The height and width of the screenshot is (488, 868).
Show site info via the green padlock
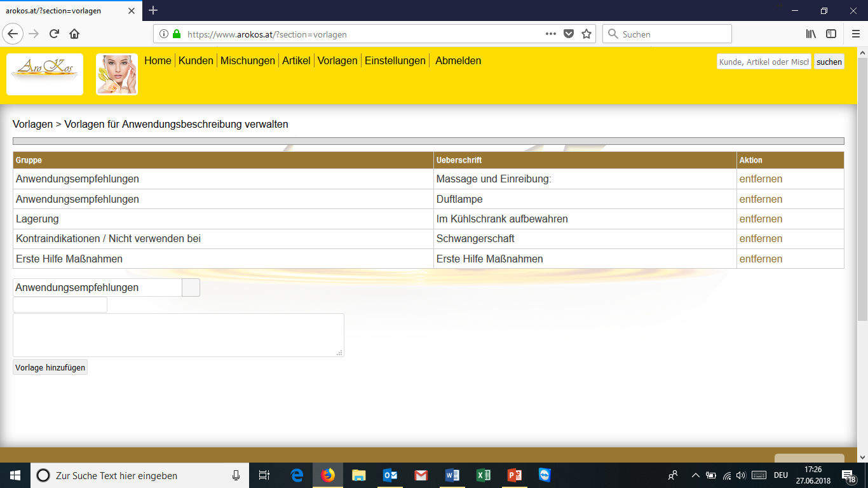177,34
